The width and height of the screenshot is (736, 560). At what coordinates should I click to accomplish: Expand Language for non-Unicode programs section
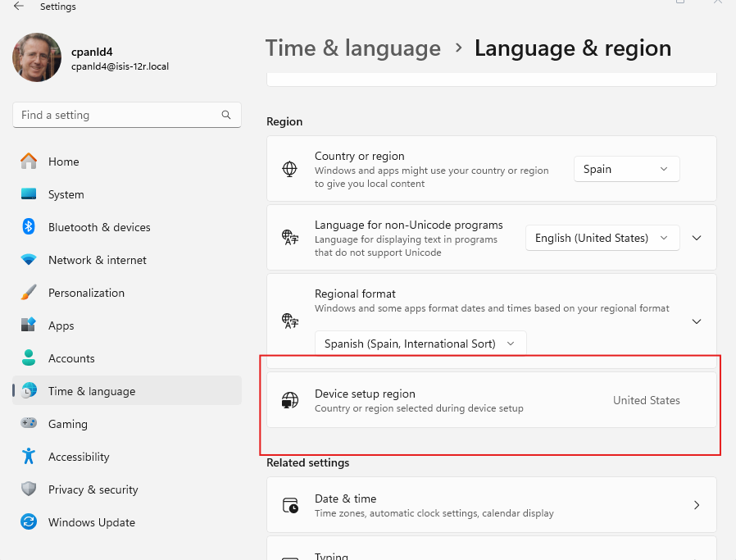coord(697,238)
